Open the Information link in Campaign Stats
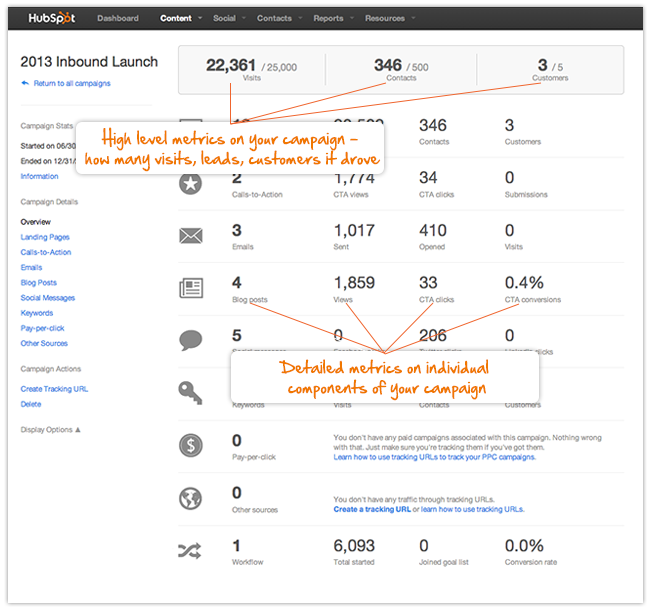This screenshot has height=610, width=650. (39, 176)
